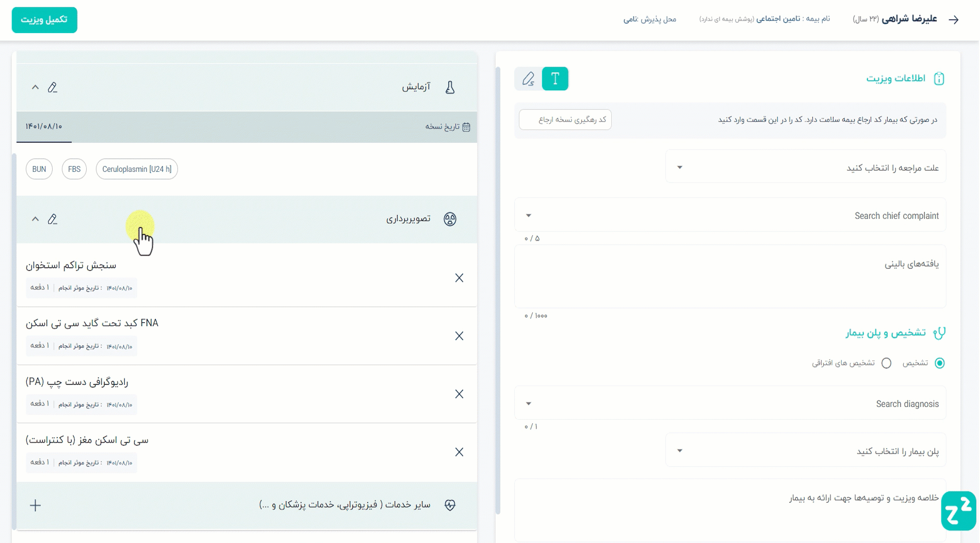Select the تشخیص radio button
The image size is (980, 543).
[940, 363]
